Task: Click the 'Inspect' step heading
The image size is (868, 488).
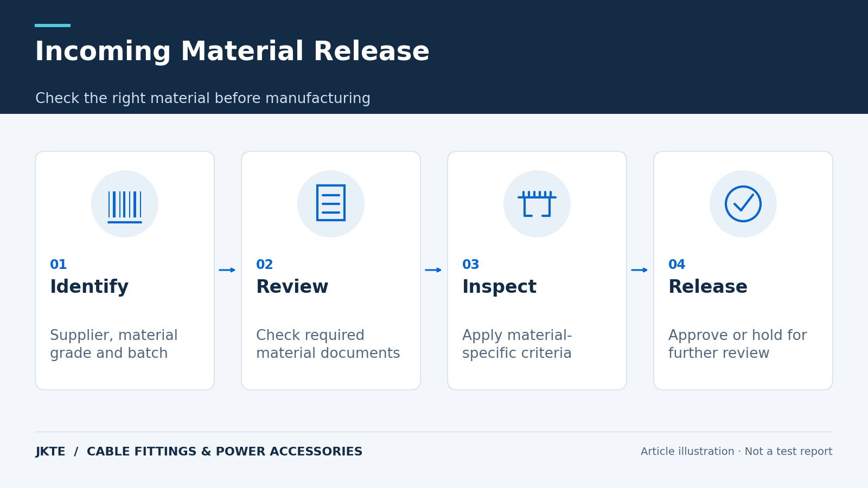Action: click(x=499, y=287)
